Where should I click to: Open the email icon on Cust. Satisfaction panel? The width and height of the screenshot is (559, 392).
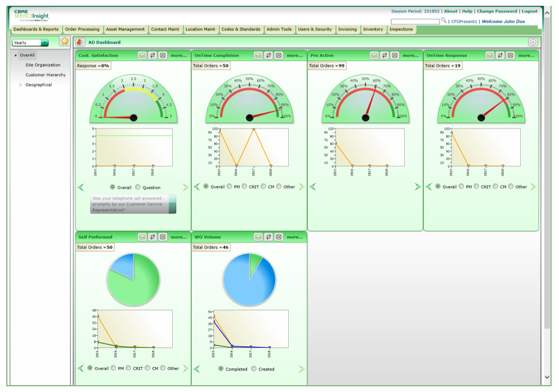(x=143, y=54)
